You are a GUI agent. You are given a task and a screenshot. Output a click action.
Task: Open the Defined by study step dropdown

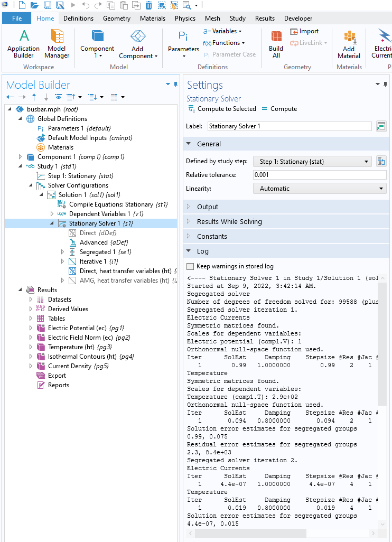(313, 162)
